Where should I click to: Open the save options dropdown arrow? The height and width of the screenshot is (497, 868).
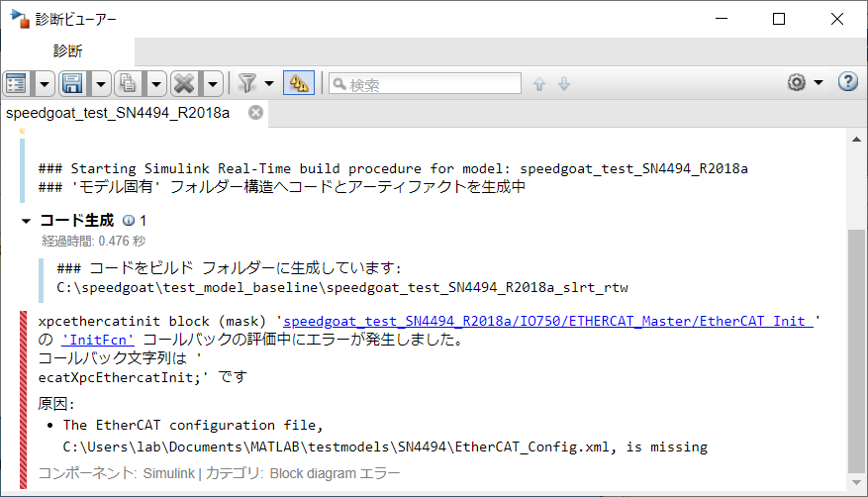point(101,85)
